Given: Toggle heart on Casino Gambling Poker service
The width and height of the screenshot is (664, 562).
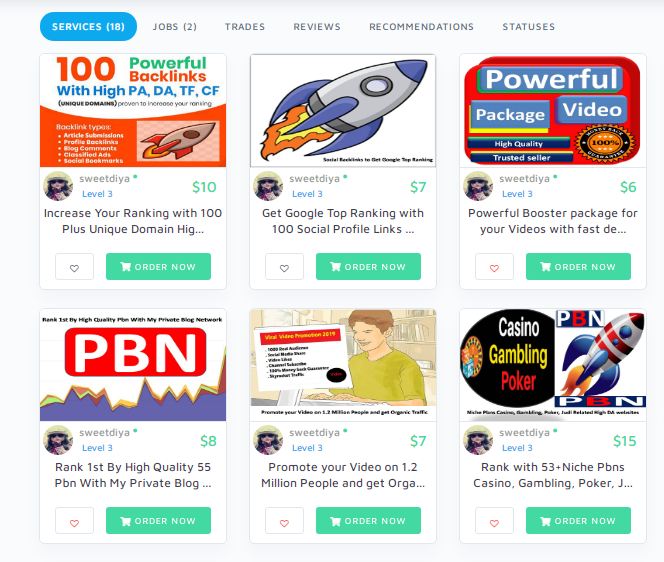Looking at the screenshot, I should (494, 521).
